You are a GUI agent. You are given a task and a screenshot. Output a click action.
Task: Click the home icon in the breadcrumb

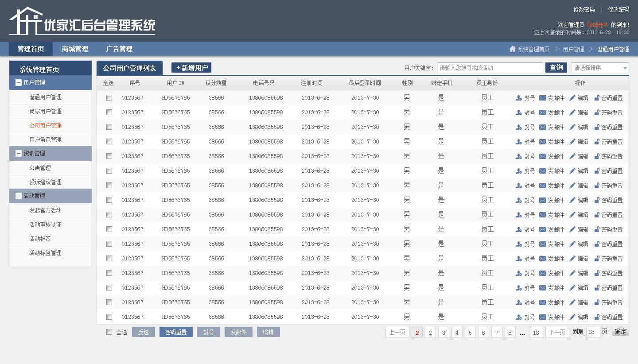pos(513,49)
